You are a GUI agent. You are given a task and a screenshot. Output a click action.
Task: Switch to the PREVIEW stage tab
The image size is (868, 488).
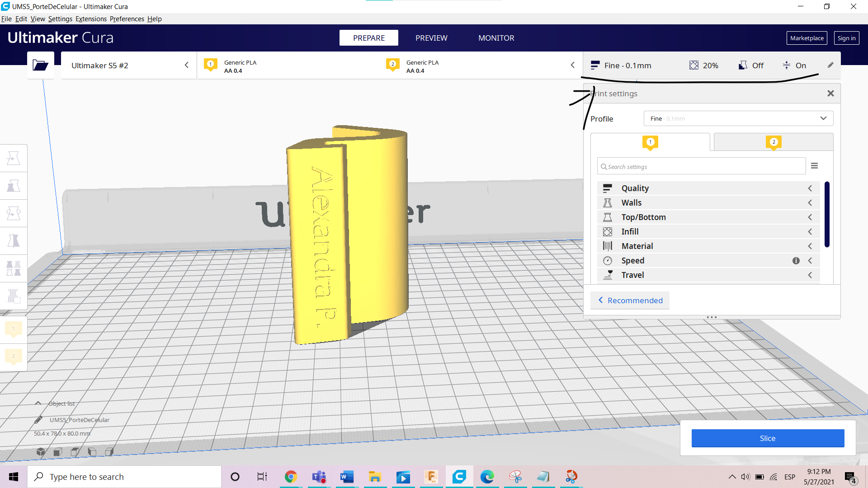click(431, 38)
